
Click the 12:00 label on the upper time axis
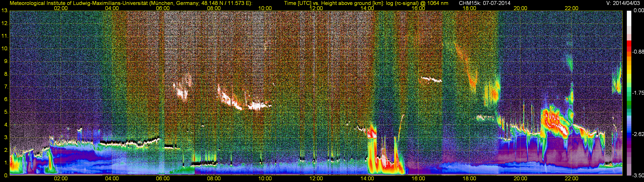tap(316, 8)
